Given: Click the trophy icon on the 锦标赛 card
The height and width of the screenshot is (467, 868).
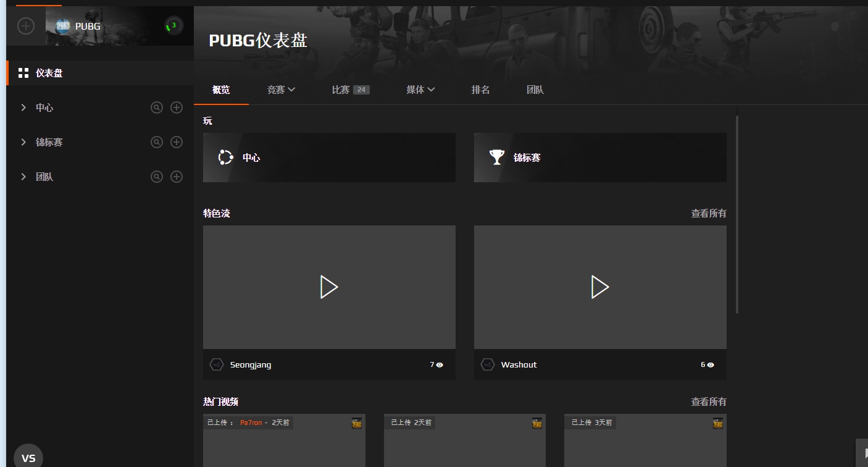Looking at the screenshot, I should (497, 158).
